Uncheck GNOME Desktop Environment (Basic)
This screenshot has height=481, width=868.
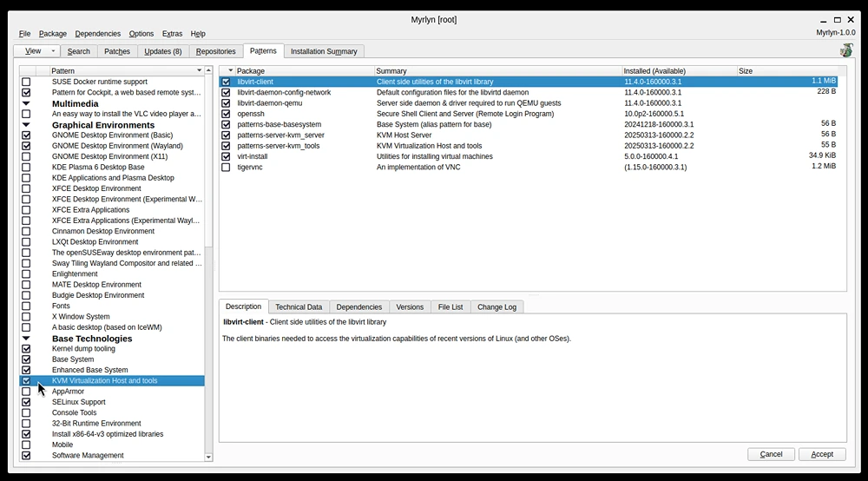[26, 135]
